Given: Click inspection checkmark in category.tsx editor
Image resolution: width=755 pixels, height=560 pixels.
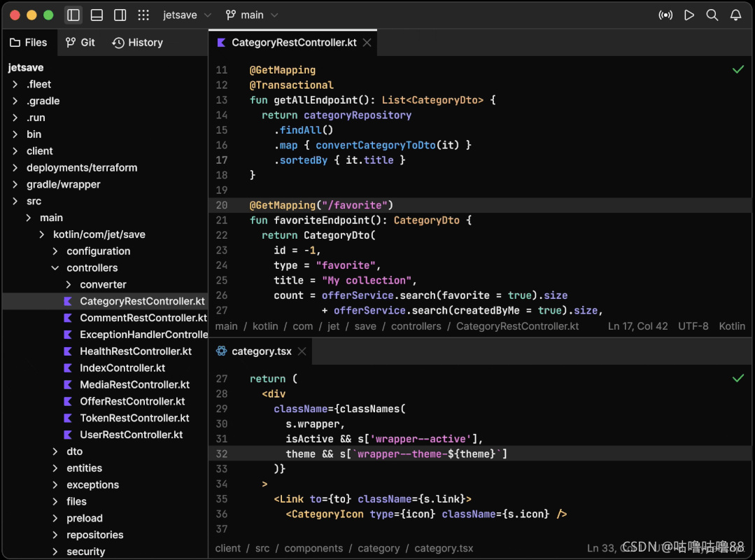Looking at the screenshot, I should coord(738,379).
